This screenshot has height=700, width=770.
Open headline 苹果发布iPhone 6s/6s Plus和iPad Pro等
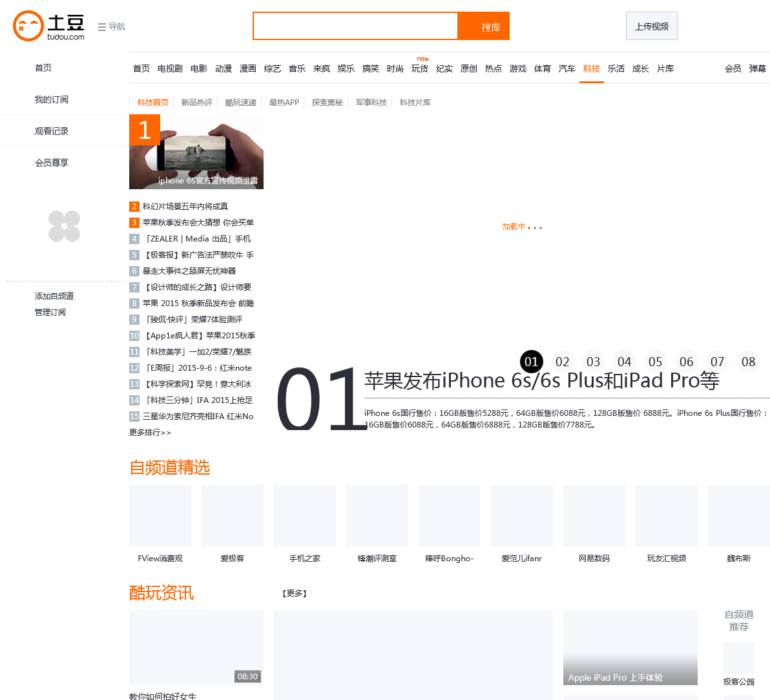click(542, 381)
